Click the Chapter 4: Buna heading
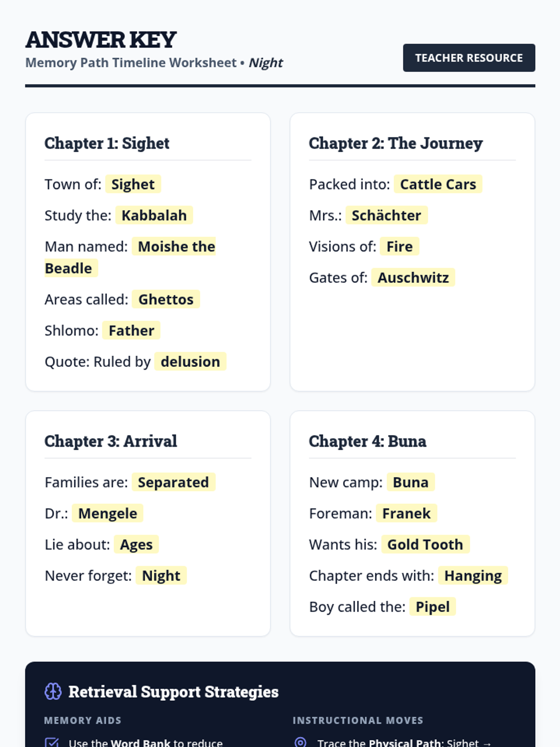Viewport: 560px width, 747px height. tap(368, 441)
